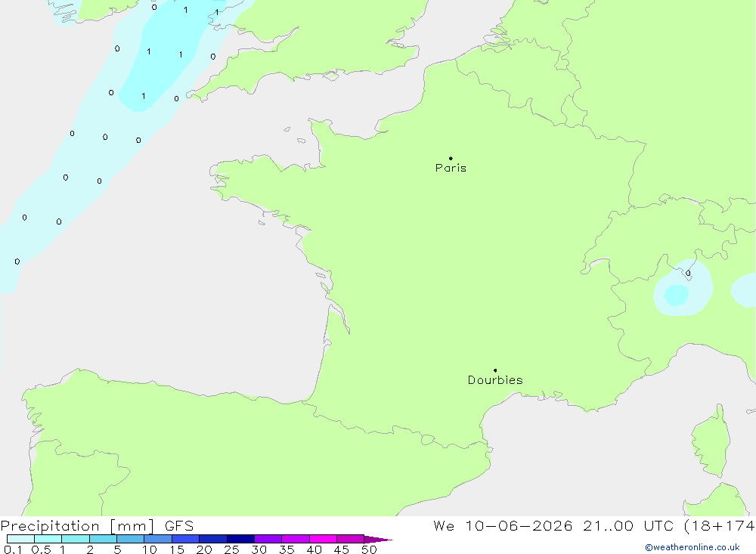Click the '25' legend scale value
The image size is (756, 554).
[232, 549]
